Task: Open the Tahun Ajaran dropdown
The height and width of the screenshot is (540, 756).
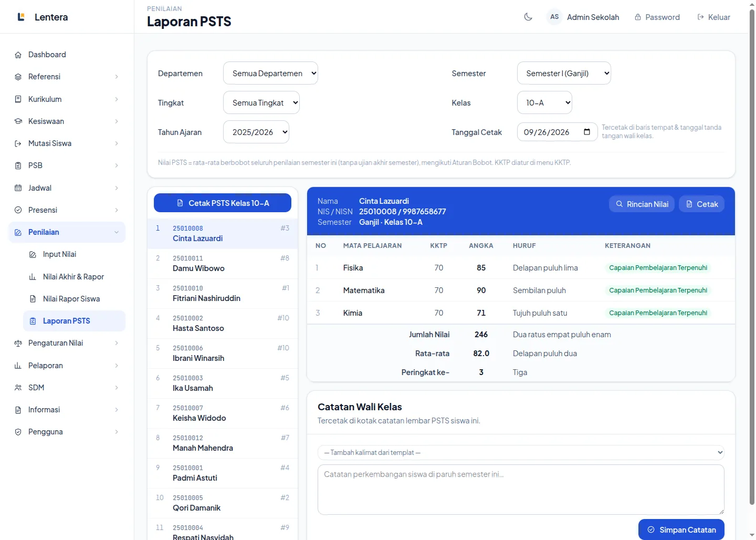Action: [x=256, y=132]
